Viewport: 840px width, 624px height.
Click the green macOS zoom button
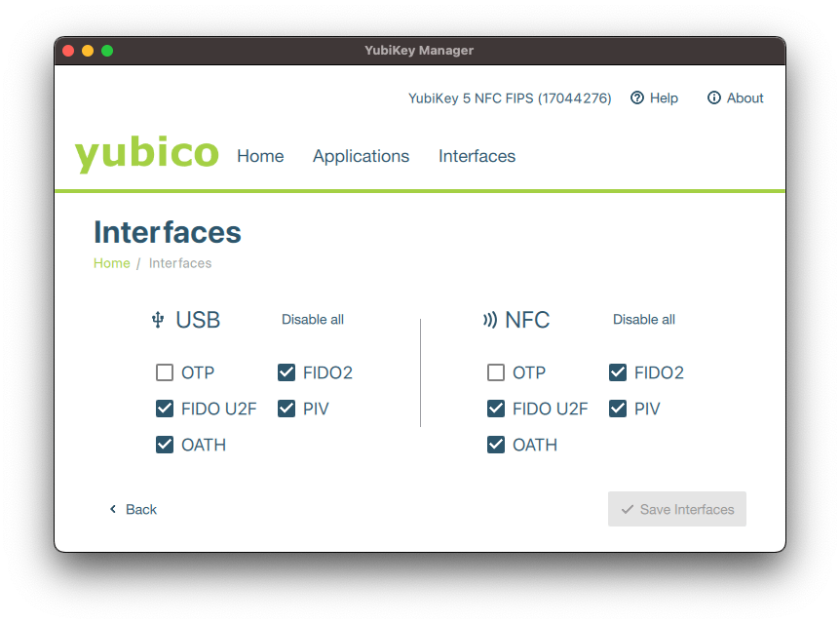107,51
